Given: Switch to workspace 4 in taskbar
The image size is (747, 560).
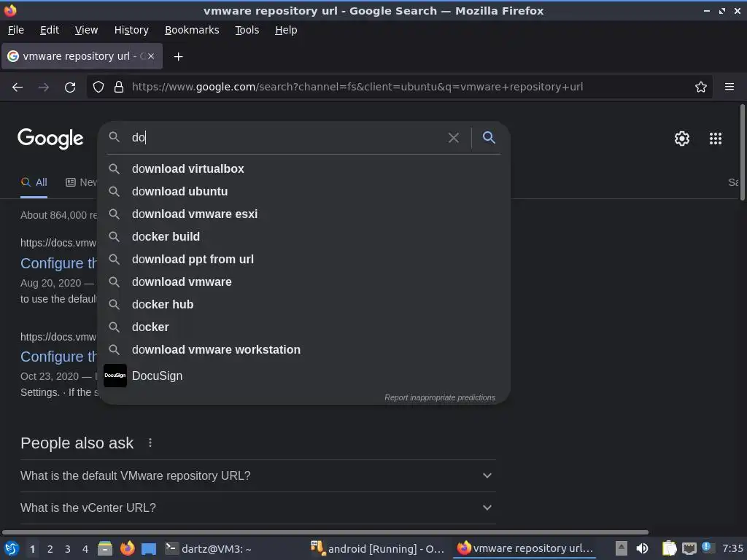Looking at the screenshot, I should click(85, 549).
